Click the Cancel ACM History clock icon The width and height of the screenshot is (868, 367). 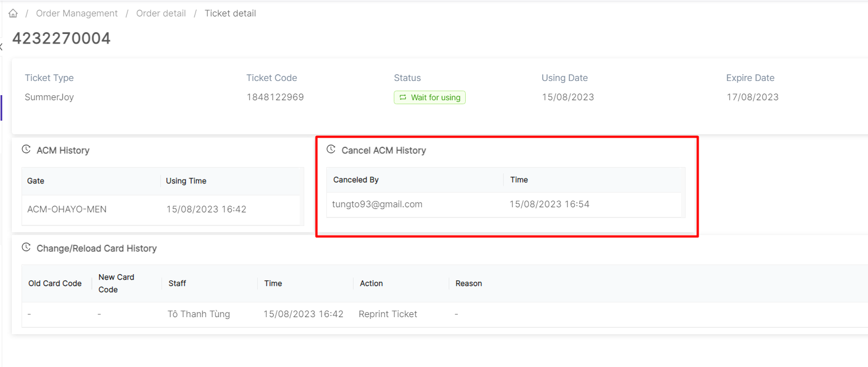pyautogui.click(x=331, y=150)
